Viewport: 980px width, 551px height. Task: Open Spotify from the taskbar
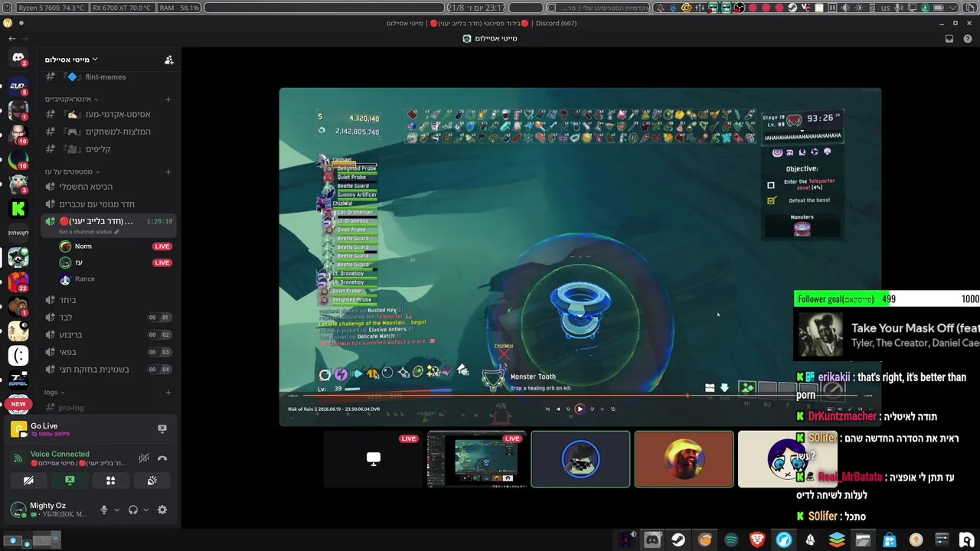click(x=731, y=540)
